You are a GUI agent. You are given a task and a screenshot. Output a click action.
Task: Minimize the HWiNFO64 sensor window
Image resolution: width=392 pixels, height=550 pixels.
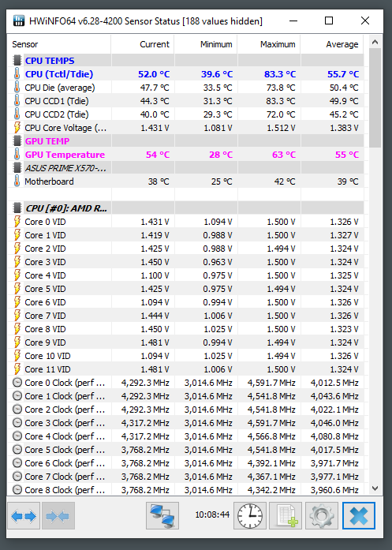(x=293, y=21)
